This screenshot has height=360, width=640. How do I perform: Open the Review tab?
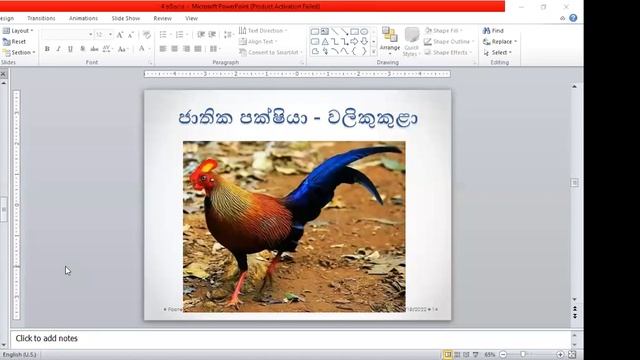click(162, 18)
